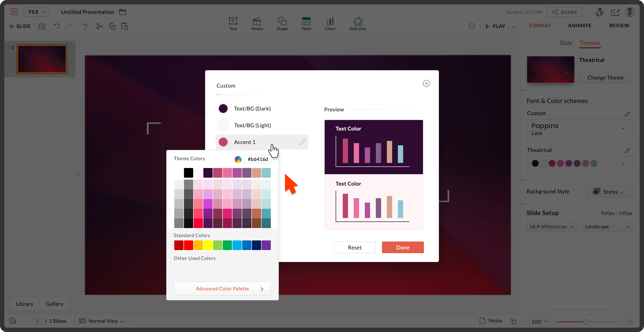Click the format painter icon
644x332 pixels.
pyautogui.click(x=85, y=26)
